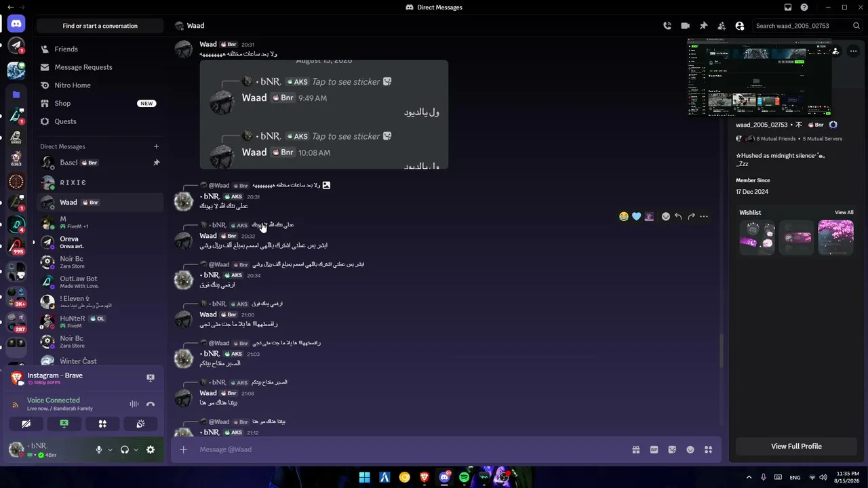
Task: Open Oreva direct message
Action: (100, 242)
